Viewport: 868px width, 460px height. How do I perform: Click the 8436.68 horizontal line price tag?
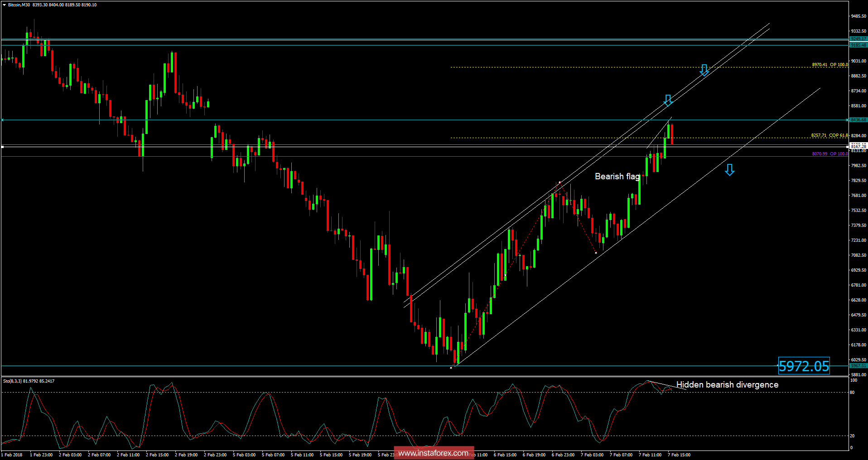tap(858, 120)
